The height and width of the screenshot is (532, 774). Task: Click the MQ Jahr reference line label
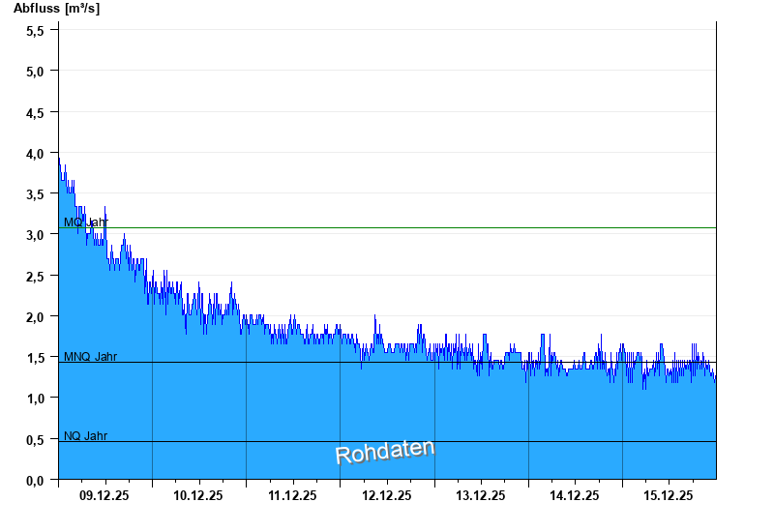(86, 222)
